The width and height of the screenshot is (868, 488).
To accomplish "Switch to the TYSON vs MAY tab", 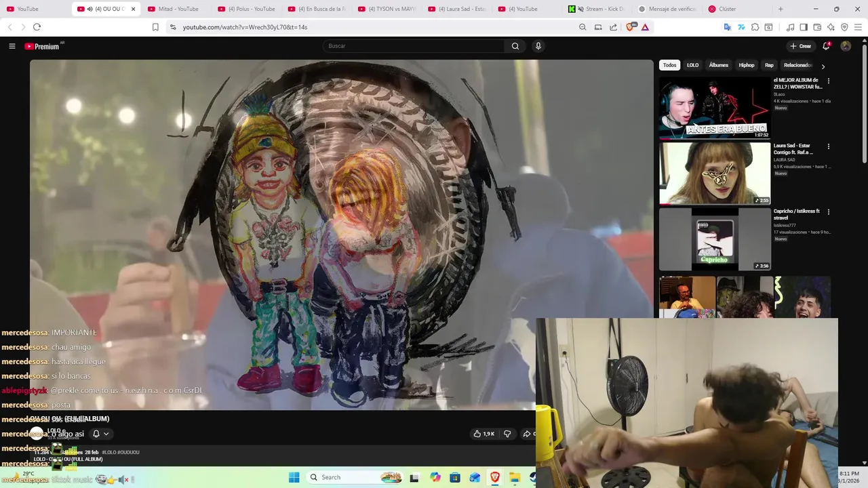I will click(387, 9).
